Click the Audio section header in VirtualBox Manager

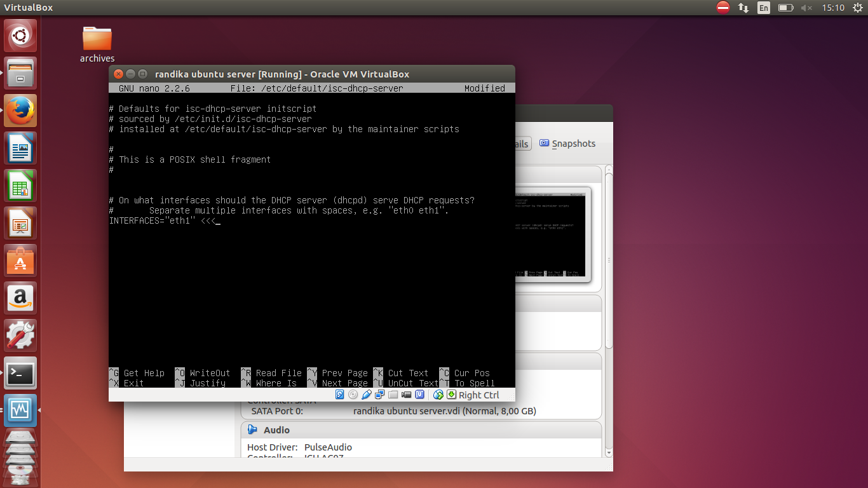tap(421, 430)
